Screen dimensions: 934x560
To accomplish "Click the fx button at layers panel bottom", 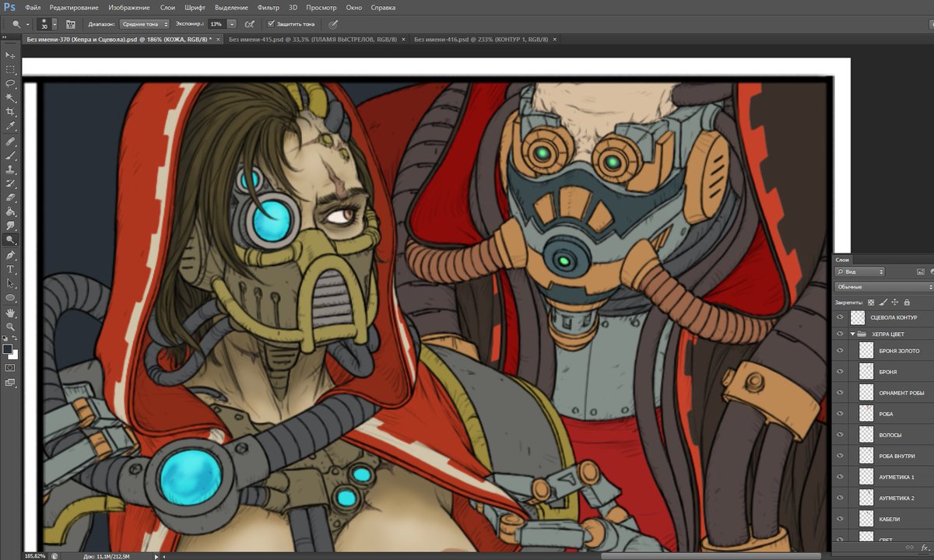I will [925, 548].
